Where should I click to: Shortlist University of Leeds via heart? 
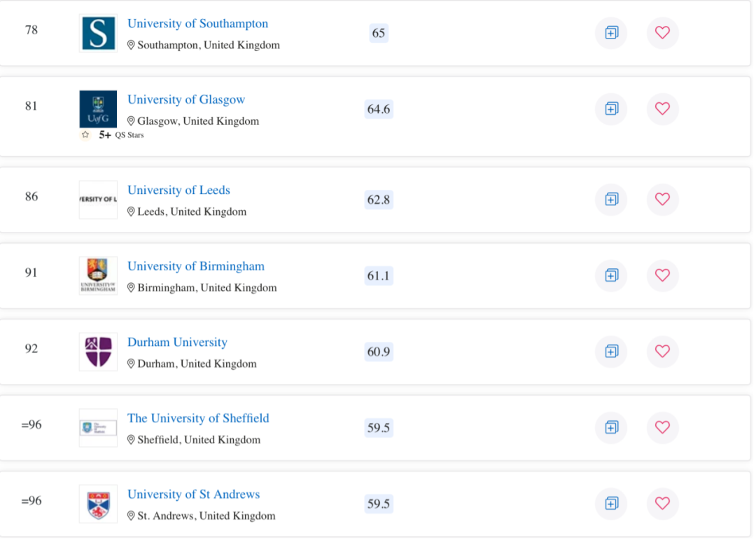(x=662, y=200)
